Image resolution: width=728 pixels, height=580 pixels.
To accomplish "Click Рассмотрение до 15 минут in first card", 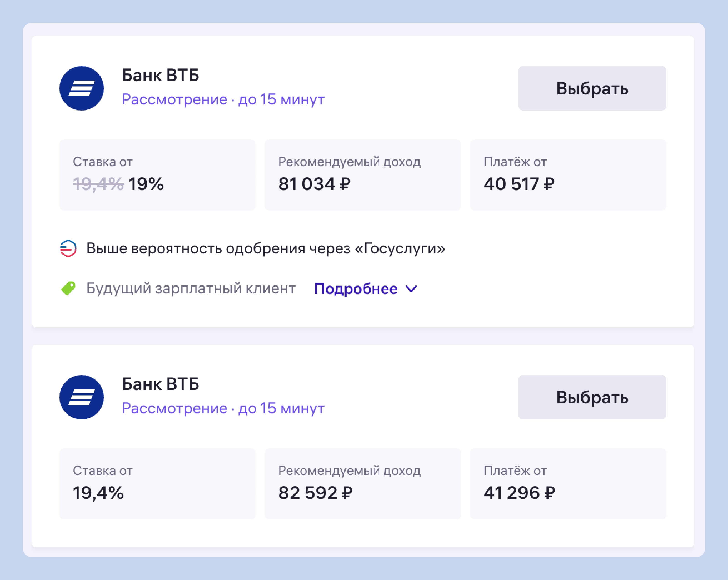I will (223, 99).
